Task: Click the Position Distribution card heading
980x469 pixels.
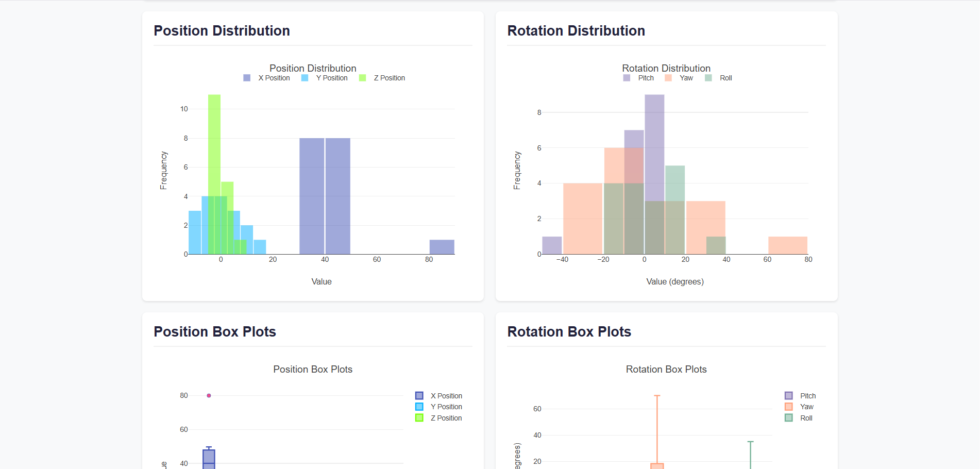Action: coord(222,30)
